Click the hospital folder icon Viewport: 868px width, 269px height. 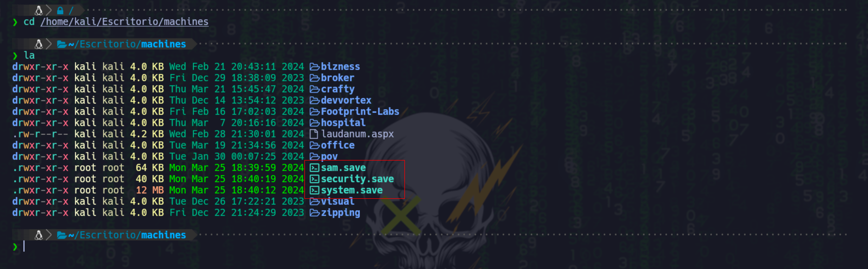[314, 123]
